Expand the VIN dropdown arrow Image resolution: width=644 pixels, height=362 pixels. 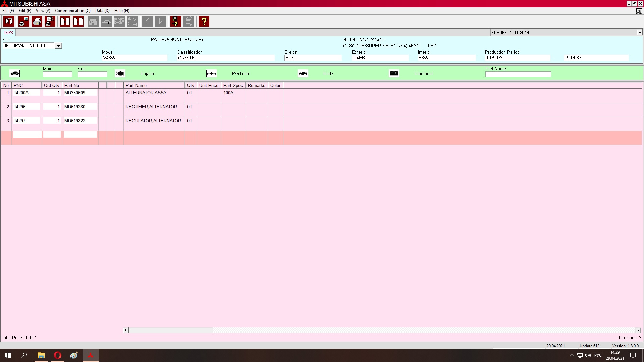(58, 46)
